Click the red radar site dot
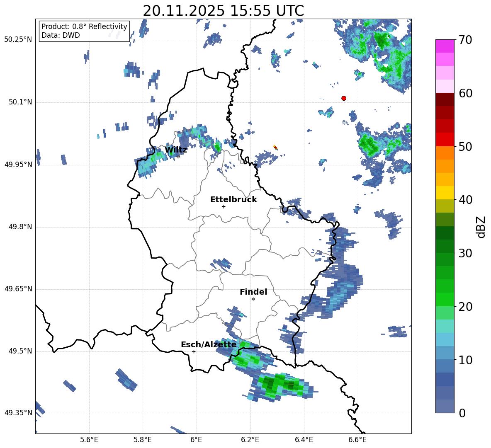Screen dimensions: 491x448 pyautogui.click(x=343, y=98)
